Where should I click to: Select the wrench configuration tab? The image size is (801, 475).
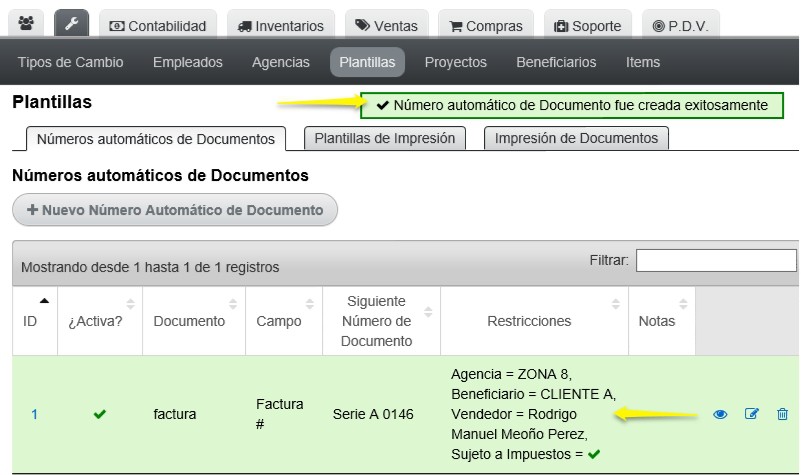point(72,23)
